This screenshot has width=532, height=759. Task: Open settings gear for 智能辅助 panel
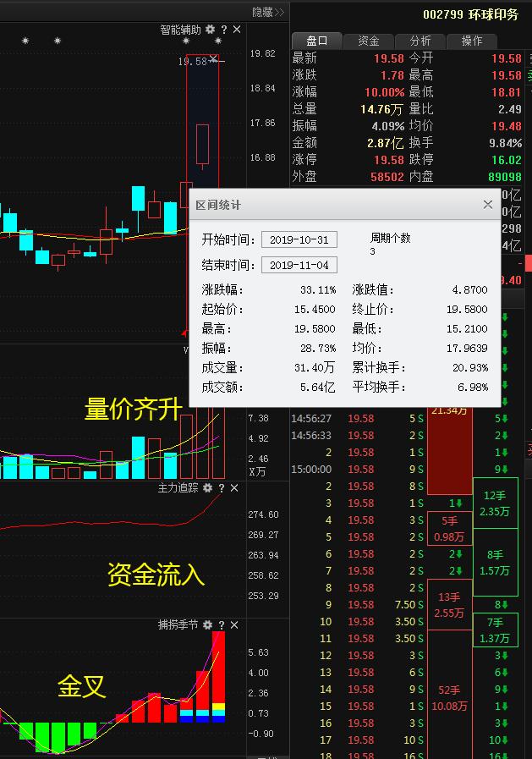click(210, 30)
